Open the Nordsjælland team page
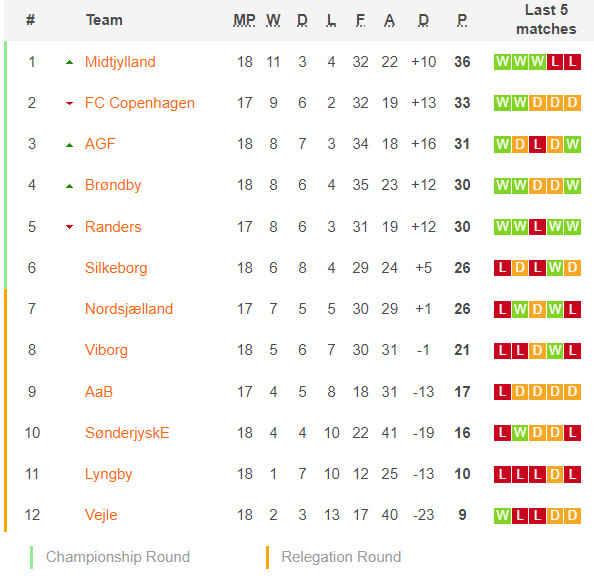The image size is (594, 579). pyautogui.click(x=129, y=309)
